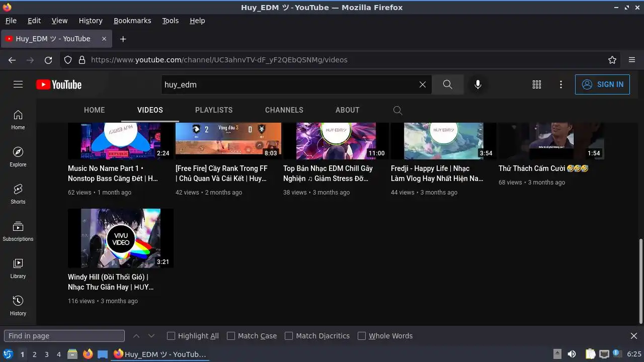
Task: Click the YouTube logo
Action: pos(59,84)
